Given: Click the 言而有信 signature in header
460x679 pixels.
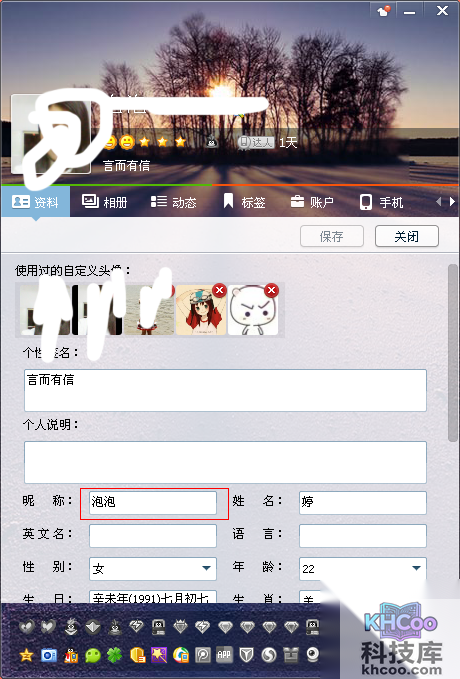Looking at the screenshot, I should pos(126,165).
